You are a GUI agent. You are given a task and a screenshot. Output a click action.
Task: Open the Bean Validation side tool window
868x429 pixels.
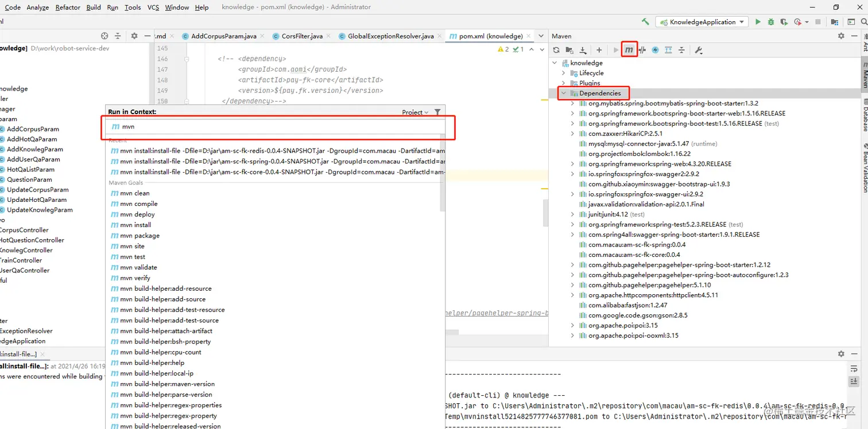[865, 168]
